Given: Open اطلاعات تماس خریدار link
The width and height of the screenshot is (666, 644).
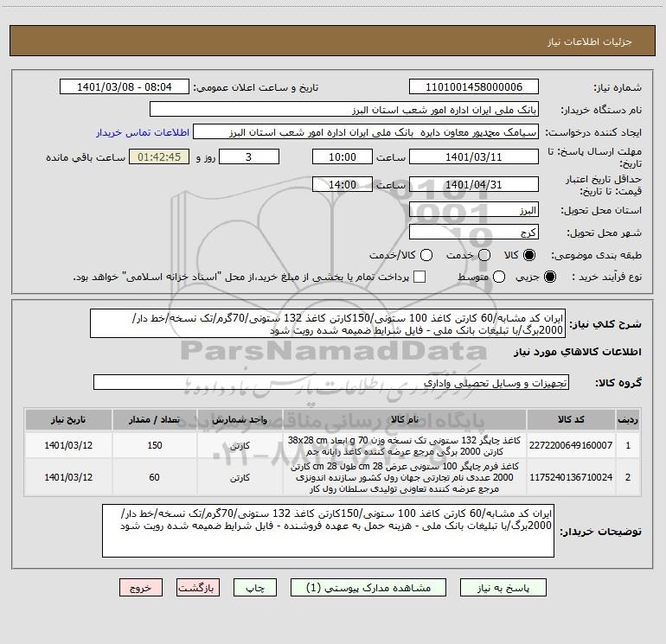Looking at the screenshot, I should click(143, 132).
